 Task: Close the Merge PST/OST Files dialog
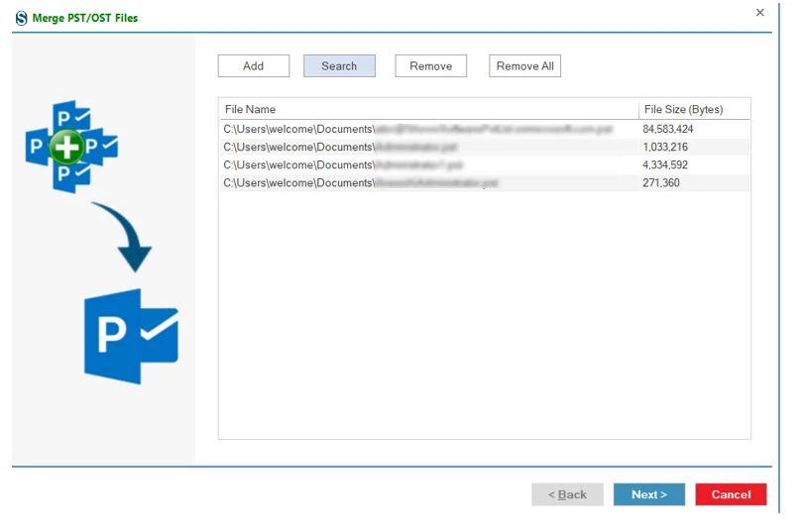pyautogui.click(x=759, y=12)
